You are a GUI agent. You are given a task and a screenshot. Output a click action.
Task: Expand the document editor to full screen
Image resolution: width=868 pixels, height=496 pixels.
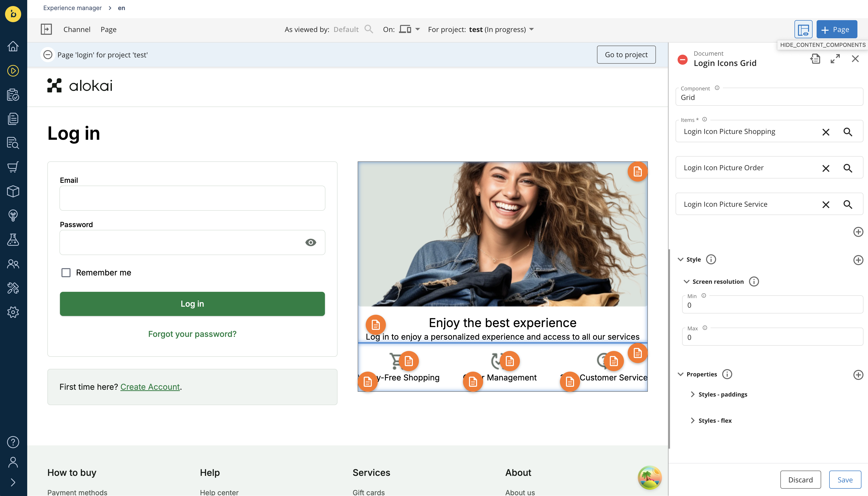[x=835, y=59]
